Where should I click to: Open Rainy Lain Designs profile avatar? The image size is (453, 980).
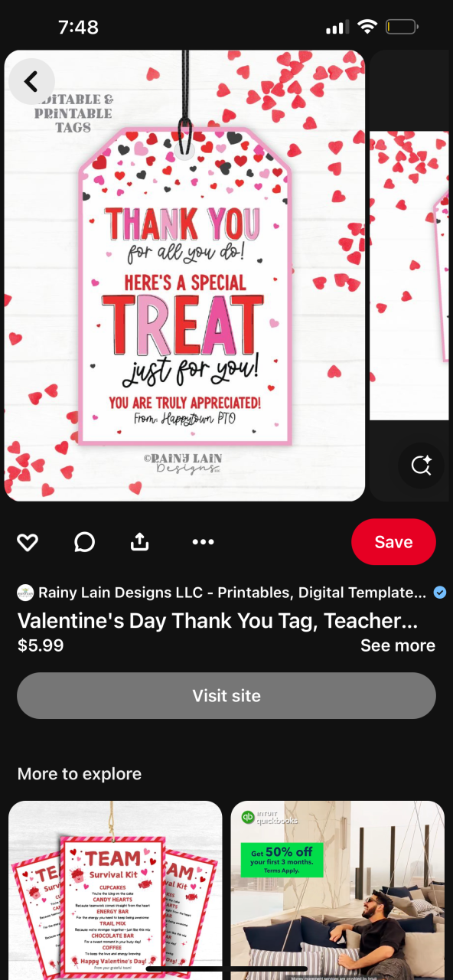point(25,593)
